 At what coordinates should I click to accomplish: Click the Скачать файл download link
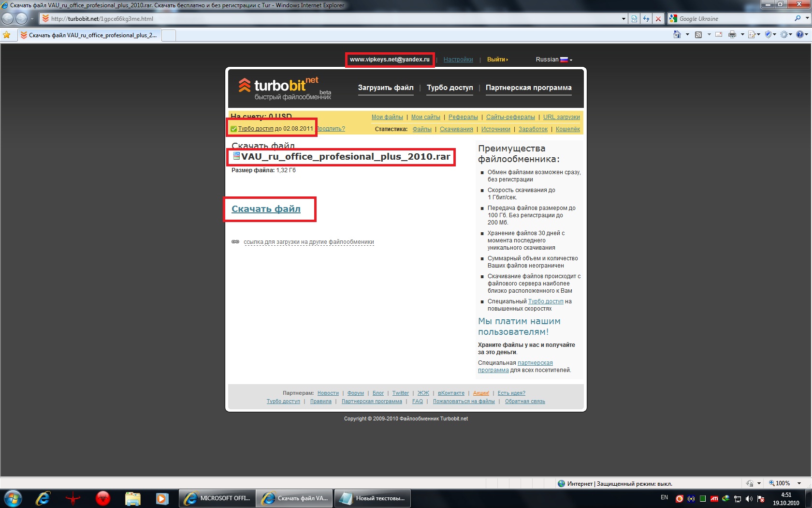266,209
